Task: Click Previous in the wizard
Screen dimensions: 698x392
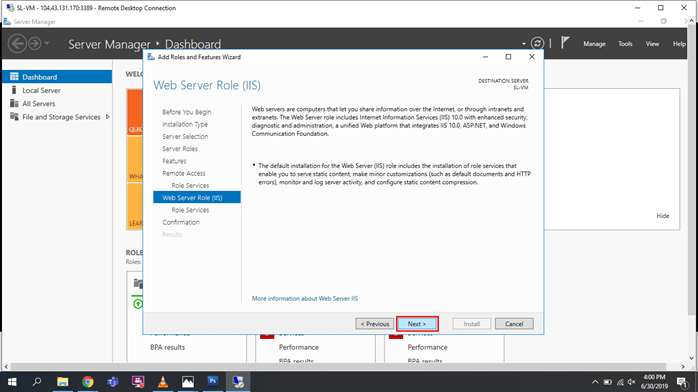Action: coord(374,323)
